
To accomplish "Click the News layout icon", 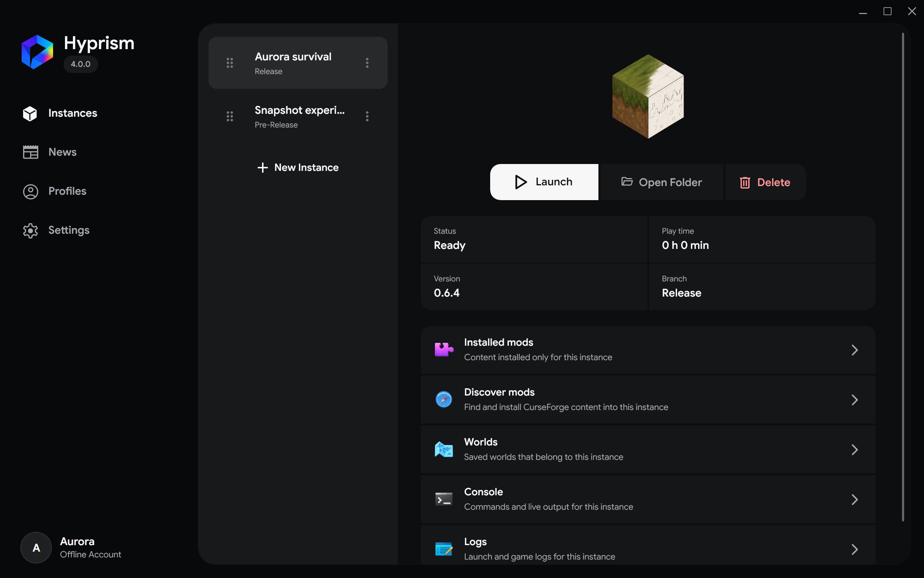I will [x=31, y=152].
